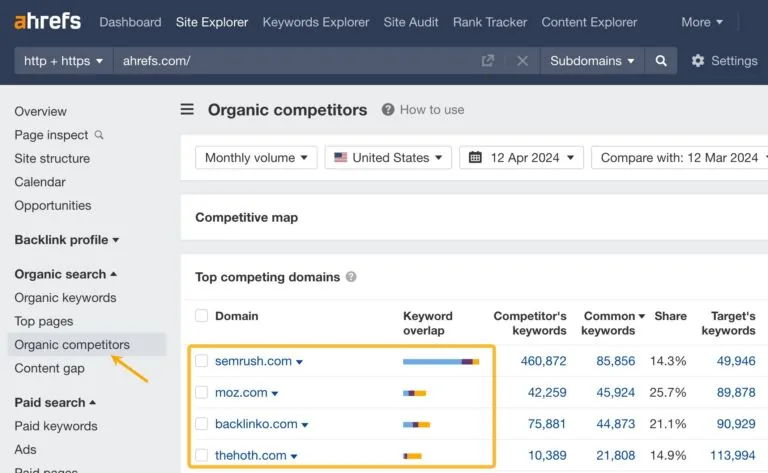Image resolution: width=768 pixels, height=473 pixels.
Task: Open Site Audit tab
Action: 411,22
